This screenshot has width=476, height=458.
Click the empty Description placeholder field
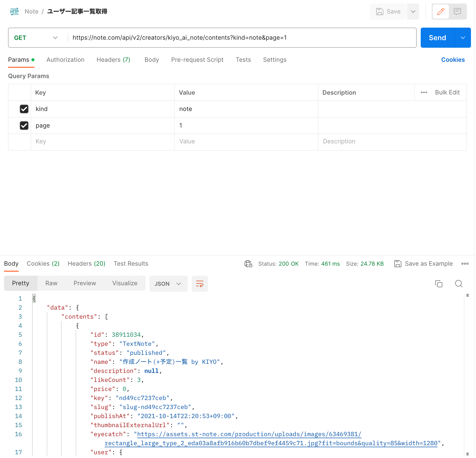pyautogui.click(x=392, y=142)
